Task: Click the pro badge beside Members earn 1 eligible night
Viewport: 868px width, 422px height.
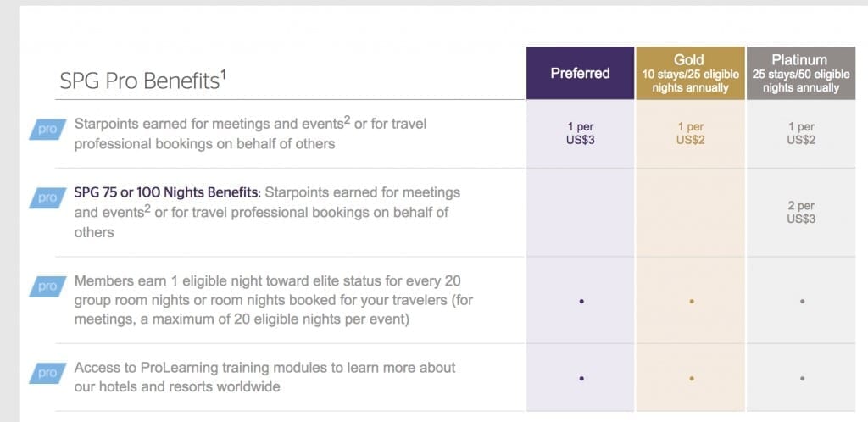Action: click(47, 286)
